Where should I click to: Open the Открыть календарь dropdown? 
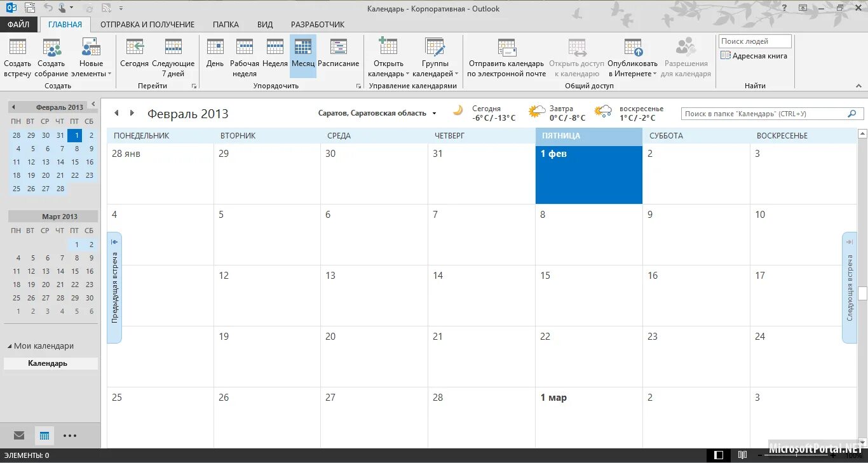[x=388, y=57]
